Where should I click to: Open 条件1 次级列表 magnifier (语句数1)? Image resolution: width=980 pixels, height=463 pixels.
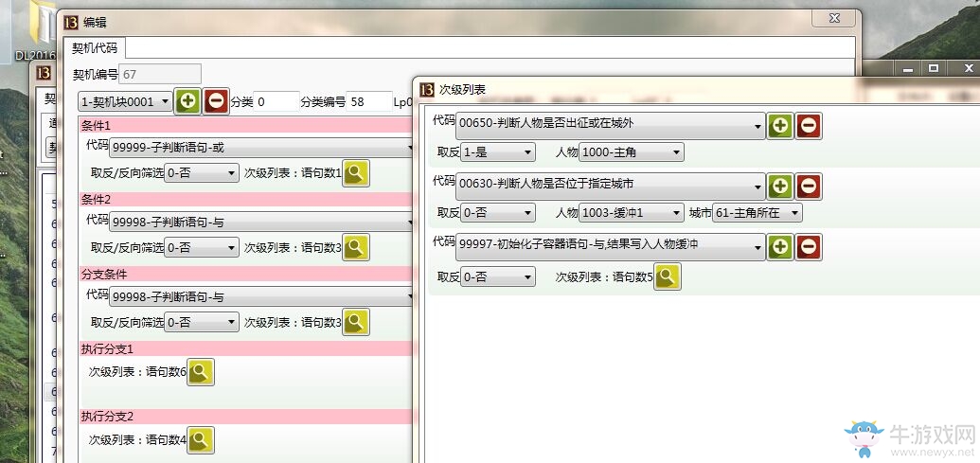pyautogui.click(x=356, y=173)
